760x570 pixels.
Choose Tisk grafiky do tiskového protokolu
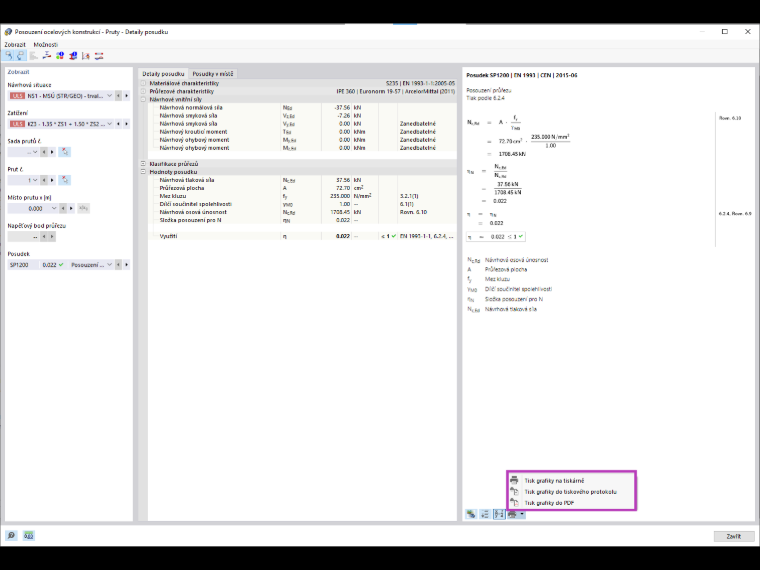(x=570, y=492)
